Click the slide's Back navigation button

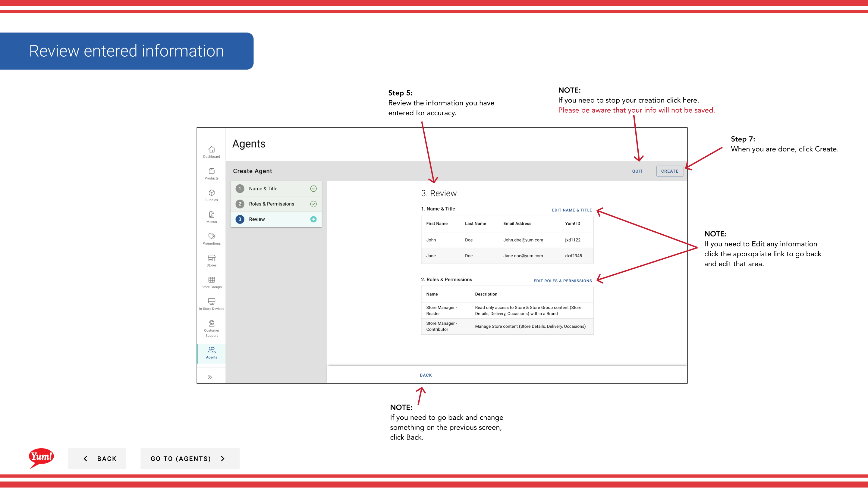pos(97,458)
